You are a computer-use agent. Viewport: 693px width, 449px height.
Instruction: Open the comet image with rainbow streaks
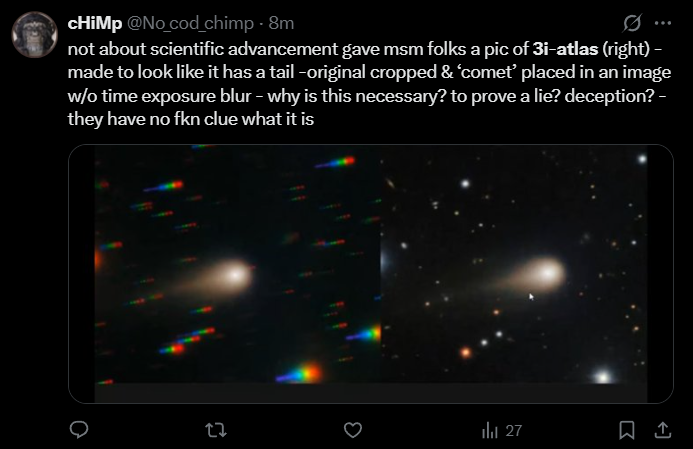(x=238, y=264)
